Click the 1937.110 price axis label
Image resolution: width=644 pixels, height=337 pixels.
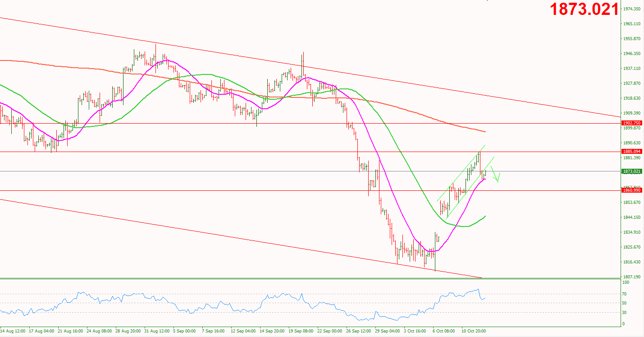(632, 69)
